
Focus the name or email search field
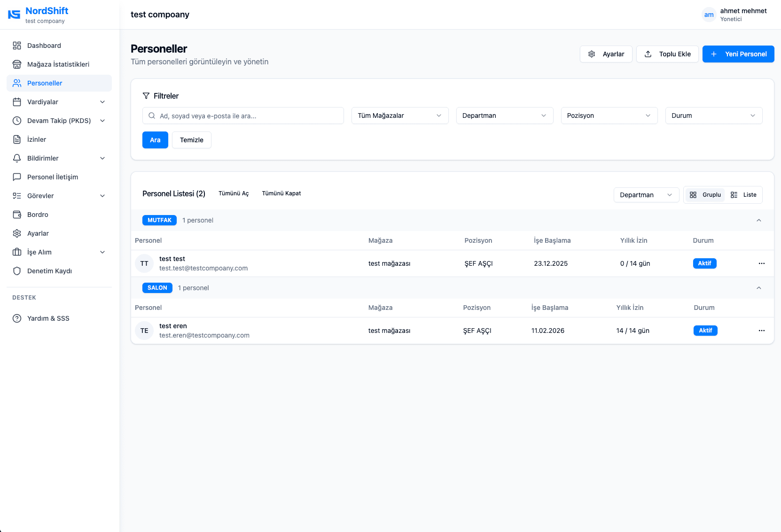pyautogui.click(x=243, y=116)
